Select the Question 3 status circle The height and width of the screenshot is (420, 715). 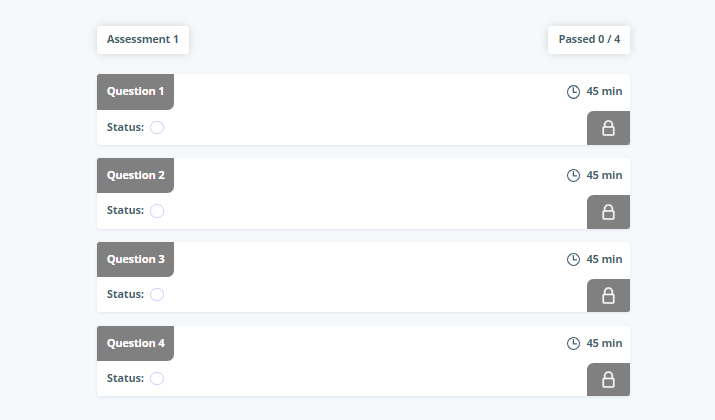[157, 295]
